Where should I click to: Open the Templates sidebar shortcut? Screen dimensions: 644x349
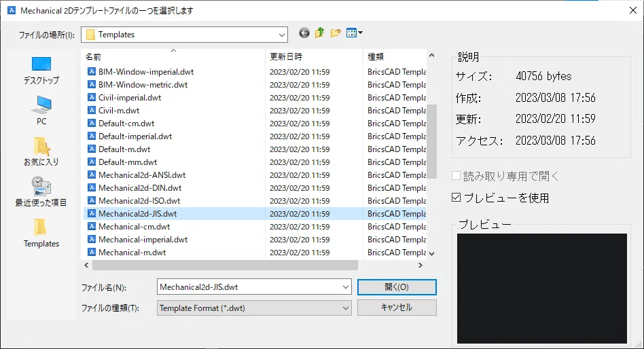41,233
